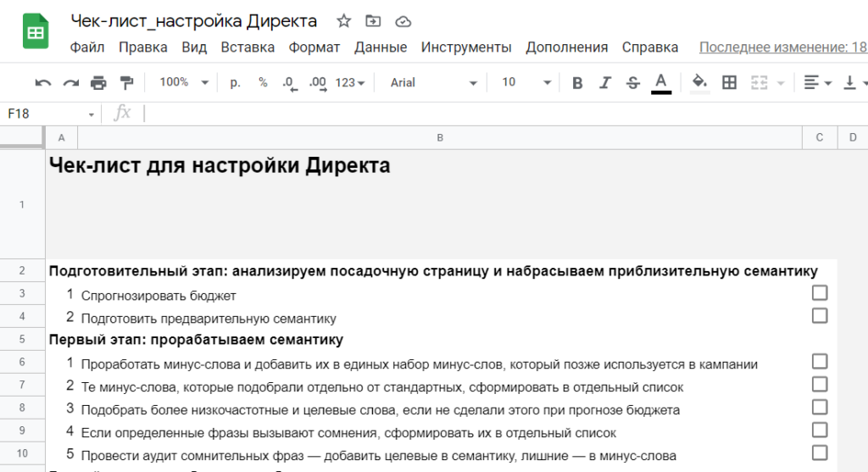Image resolution: width=868 pixels, height=472 pixels.
Task: Tick checkbox for Те минус-слова row
Action: point(820,384)
